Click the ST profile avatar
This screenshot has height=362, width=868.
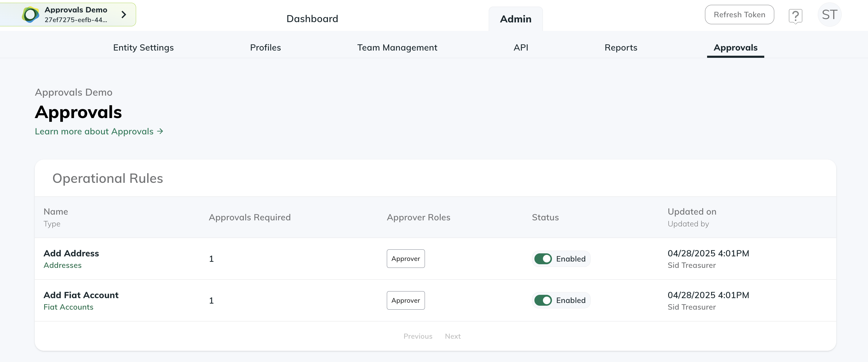point(830,14)
